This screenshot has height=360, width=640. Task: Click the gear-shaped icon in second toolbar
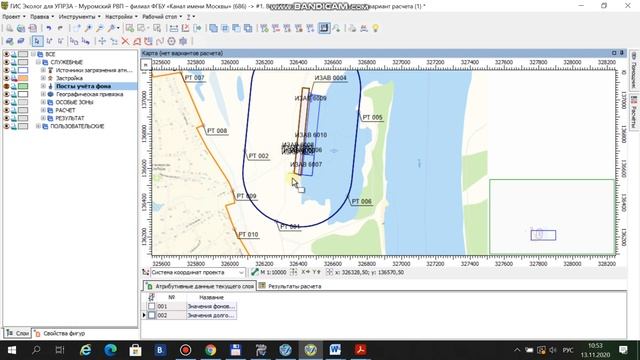tap(183, 41)
